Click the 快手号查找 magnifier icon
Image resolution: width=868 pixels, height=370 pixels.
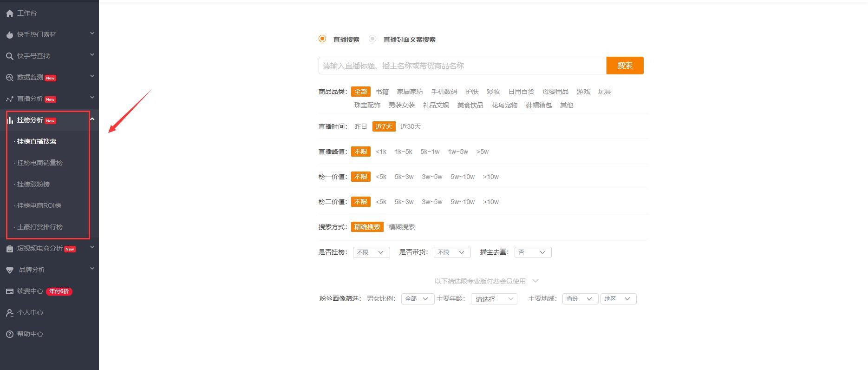pyautogui.click(x=10, y=56)
